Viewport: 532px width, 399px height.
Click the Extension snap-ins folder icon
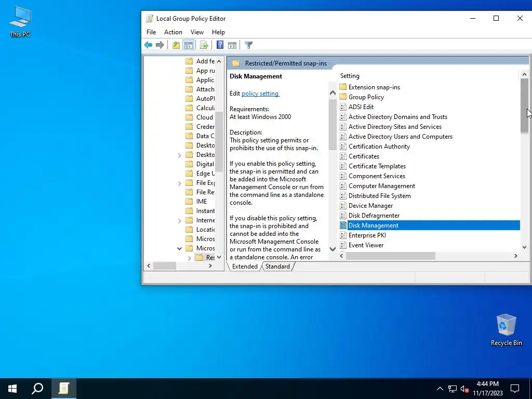[343, 87]
